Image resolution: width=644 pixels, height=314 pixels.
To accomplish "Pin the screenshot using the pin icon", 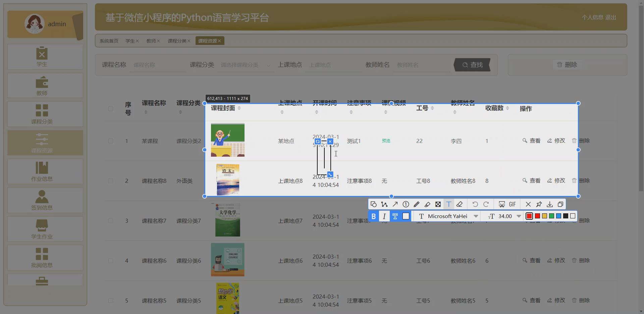I will (539, 204).
